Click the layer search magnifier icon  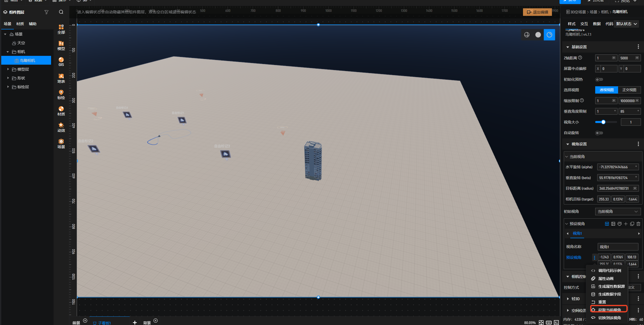click(x=61, y=12)
